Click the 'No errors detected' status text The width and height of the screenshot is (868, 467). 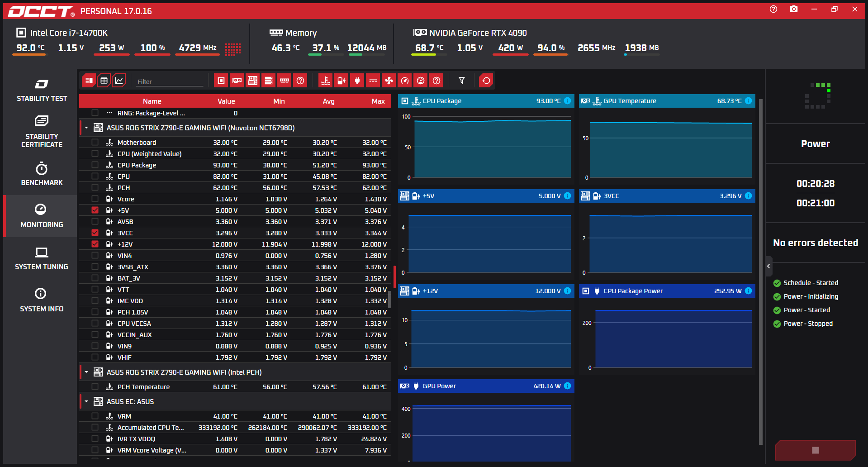click(816, 243)
